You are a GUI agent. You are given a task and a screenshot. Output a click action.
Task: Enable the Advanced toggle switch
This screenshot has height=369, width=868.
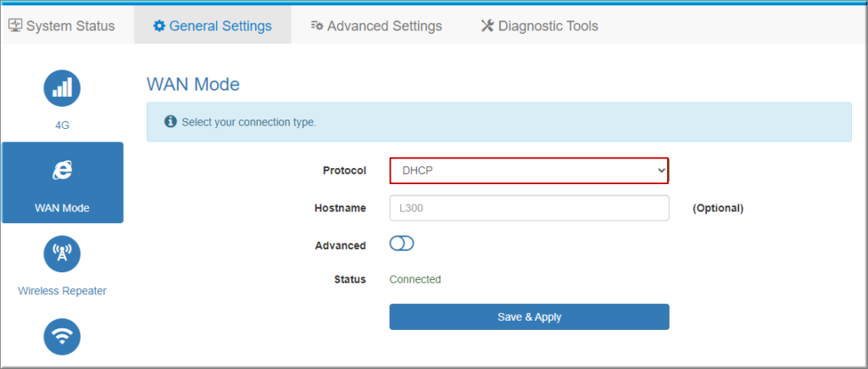pos(401,244)
